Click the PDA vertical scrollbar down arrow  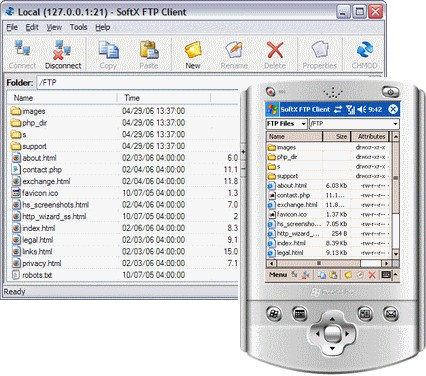[x=396, y=254]
